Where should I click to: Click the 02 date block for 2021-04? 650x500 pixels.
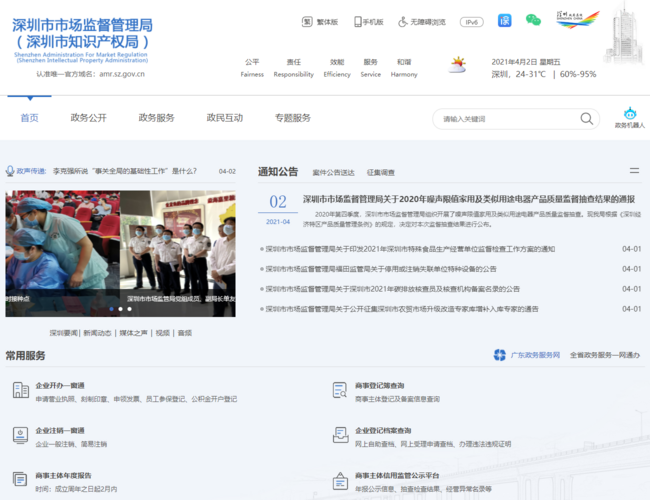(278, 209)
